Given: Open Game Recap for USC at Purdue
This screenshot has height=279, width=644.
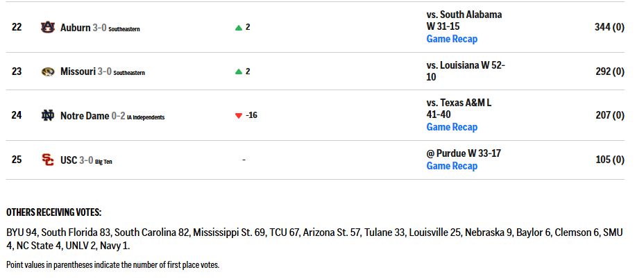Looking at the screenshot, I should [x=452, y=166].
